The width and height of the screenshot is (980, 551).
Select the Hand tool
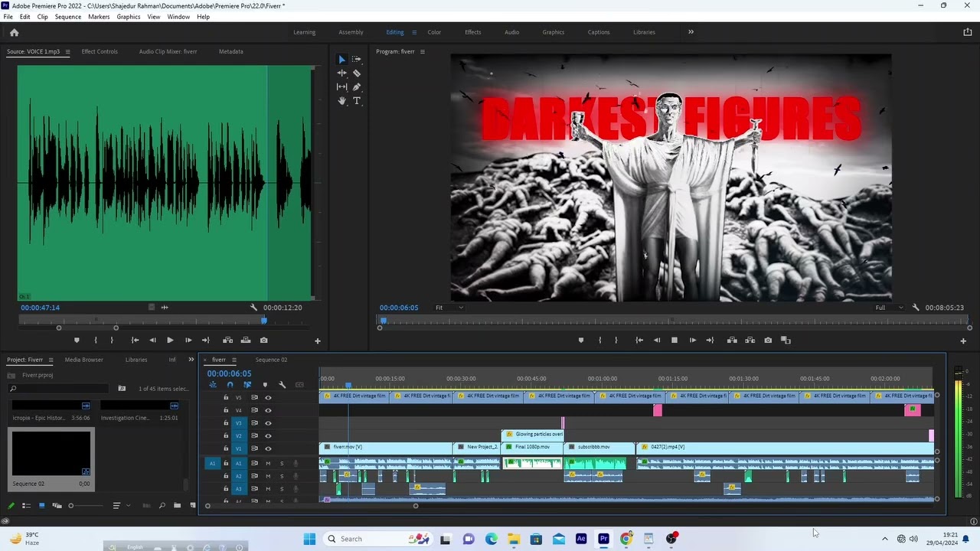[341, 100]
